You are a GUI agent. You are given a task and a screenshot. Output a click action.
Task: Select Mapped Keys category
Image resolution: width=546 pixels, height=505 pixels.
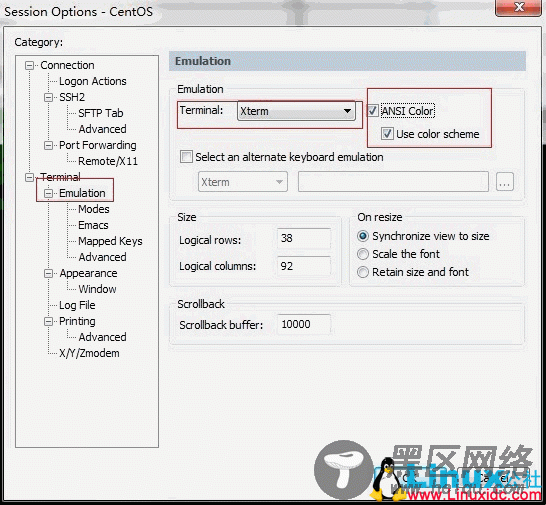click(110, 241)
